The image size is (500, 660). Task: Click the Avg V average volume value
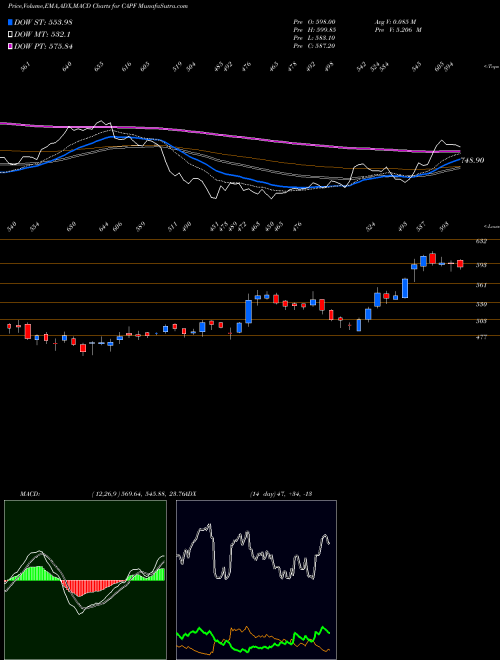point(394,21)
